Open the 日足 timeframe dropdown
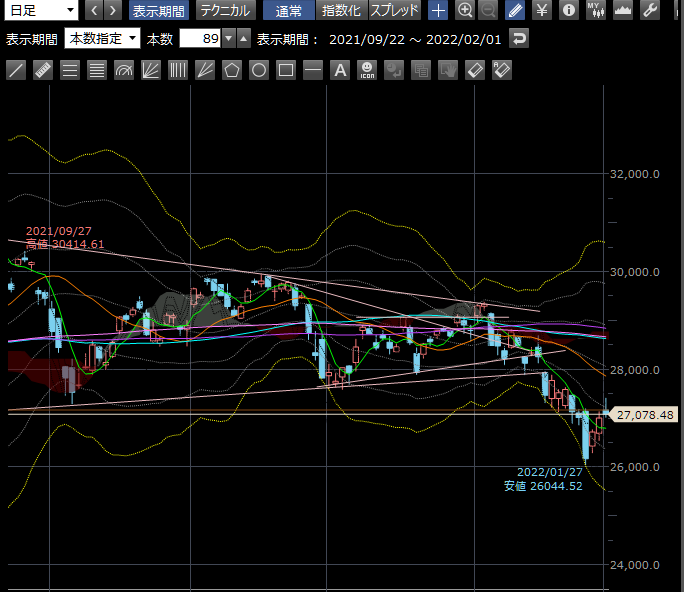 41,11
